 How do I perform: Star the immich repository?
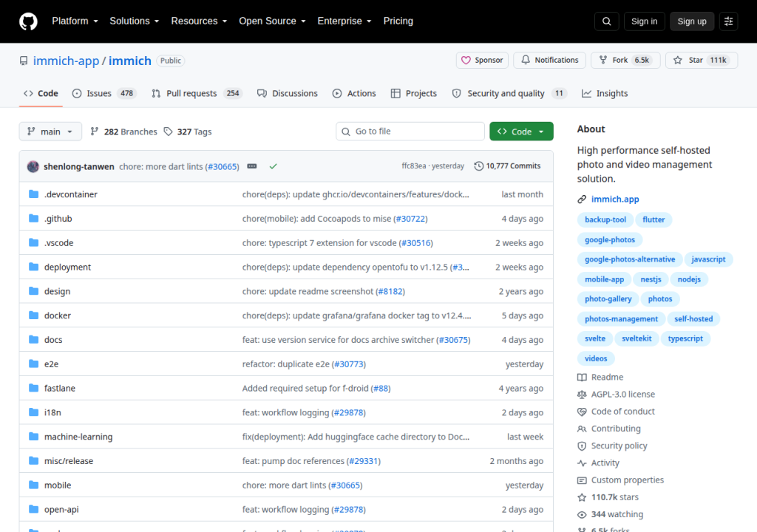[702, 61]
